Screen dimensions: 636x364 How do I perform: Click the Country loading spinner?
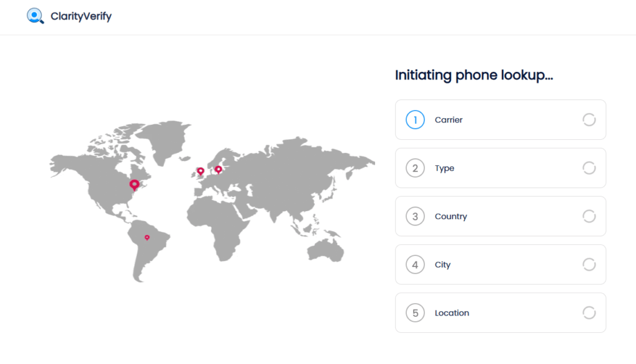[x=589, y=216]
